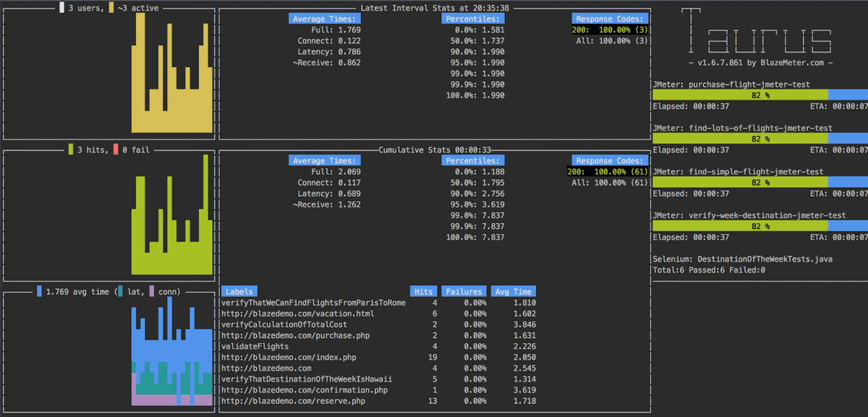Click the highlighted '200: 100.00% (3)' entry
This screenshot has width=868, height=417.
[610, 30]
